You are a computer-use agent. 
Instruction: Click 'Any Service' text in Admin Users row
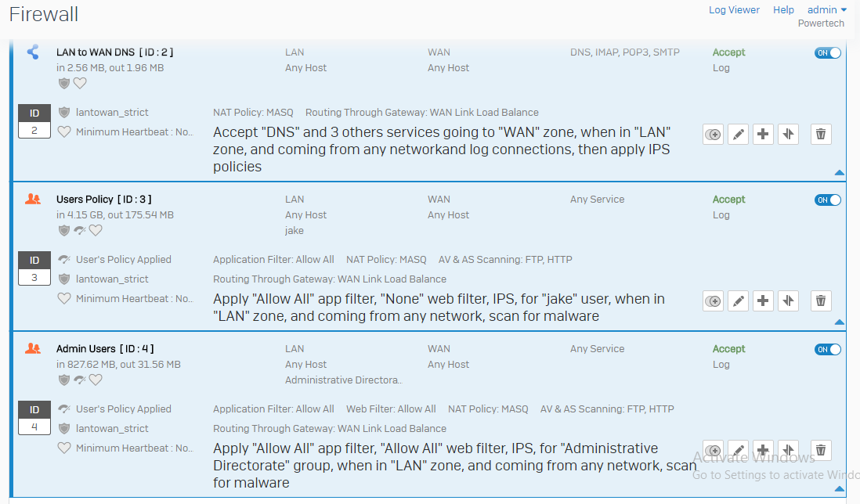click(598, 349)
